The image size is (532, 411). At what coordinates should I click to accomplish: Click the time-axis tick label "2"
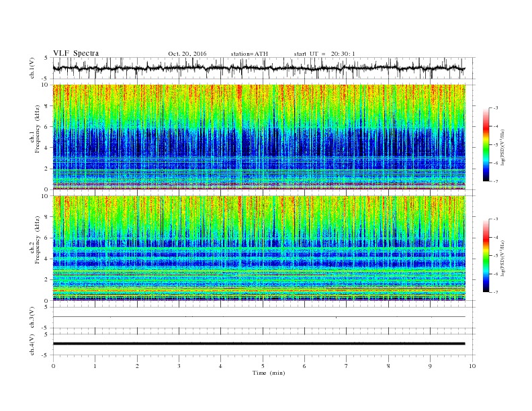pos(137,366)
